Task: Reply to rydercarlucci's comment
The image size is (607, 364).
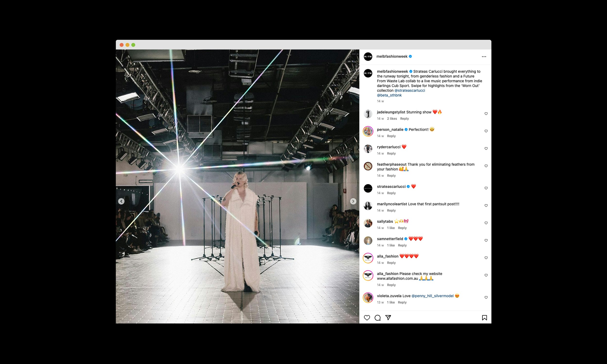Action: click(391, 153)
